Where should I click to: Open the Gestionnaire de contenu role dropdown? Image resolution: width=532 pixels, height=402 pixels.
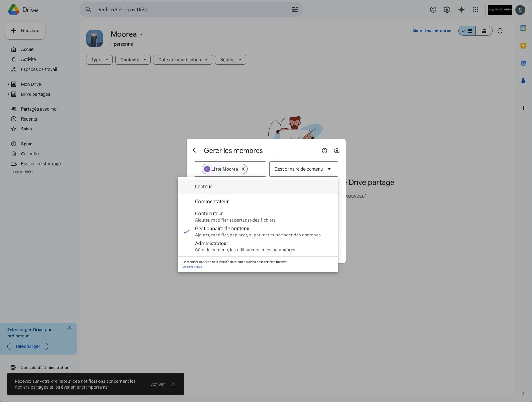pos(303,169)
